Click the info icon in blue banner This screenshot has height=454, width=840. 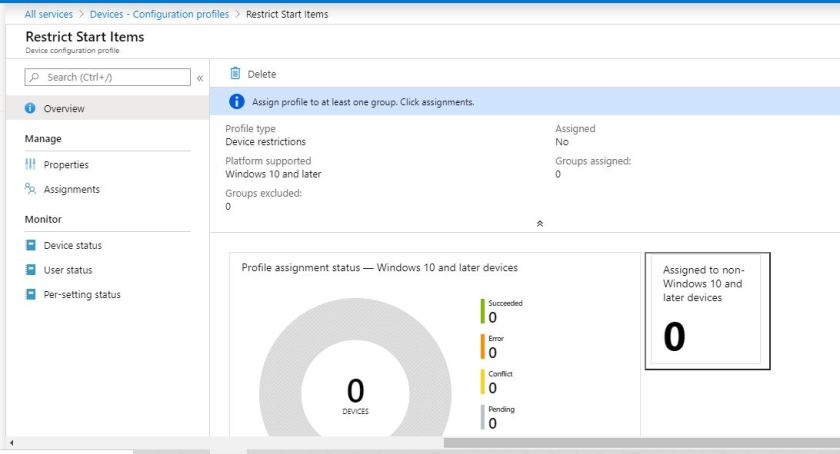(x=237, y=102)
